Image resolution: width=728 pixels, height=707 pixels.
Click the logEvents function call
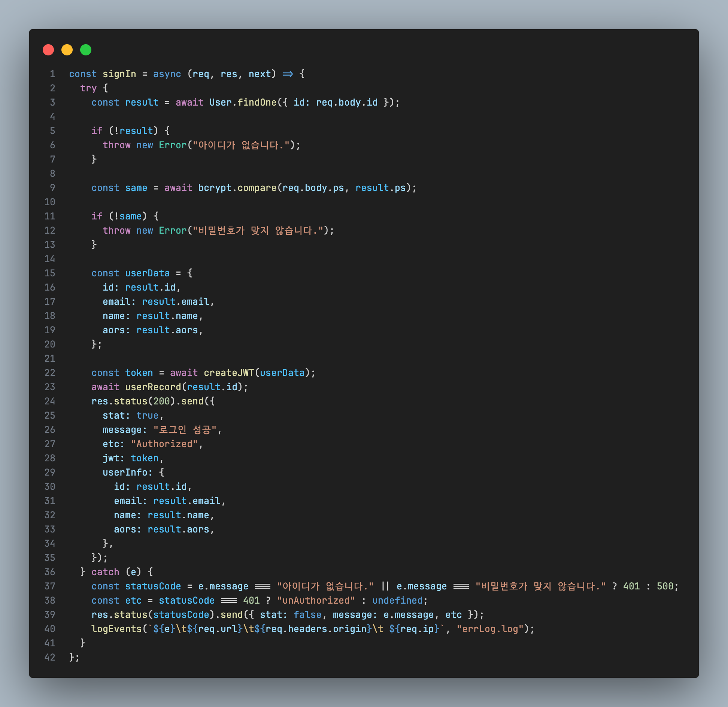[x=116, y=629]
